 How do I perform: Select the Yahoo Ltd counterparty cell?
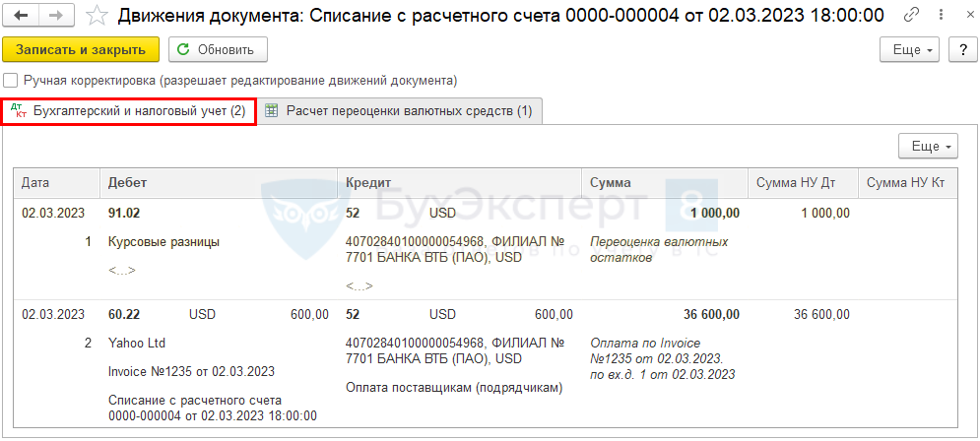pos(137,344)
